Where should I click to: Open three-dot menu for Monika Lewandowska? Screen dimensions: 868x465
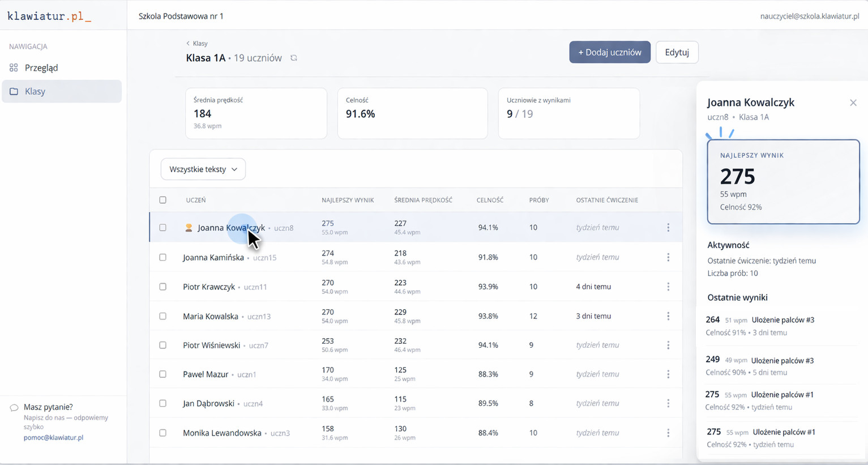pyautogui.click(x=668, y=433)
